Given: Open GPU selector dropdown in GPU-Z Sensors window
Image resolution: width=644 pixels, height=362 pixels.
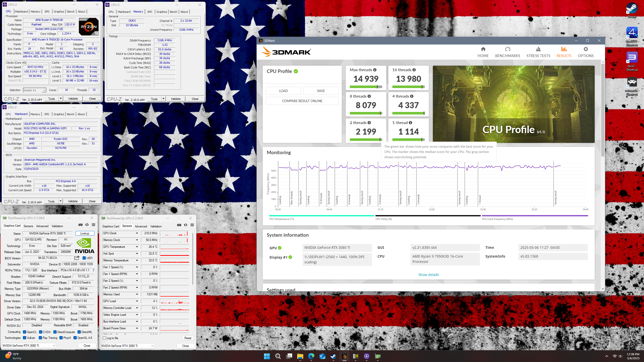Looking at the screenshot, I should (128, 346).
